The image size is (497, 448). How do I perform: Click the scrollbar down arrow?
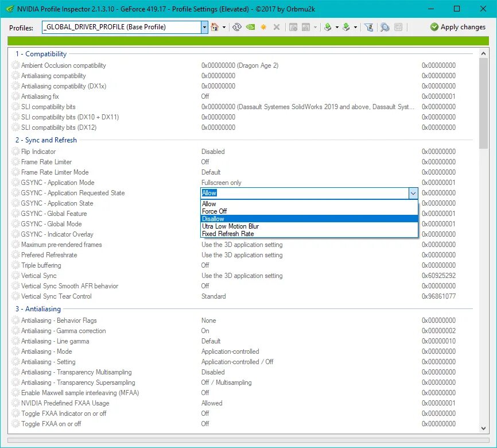[x=483, y=428]
